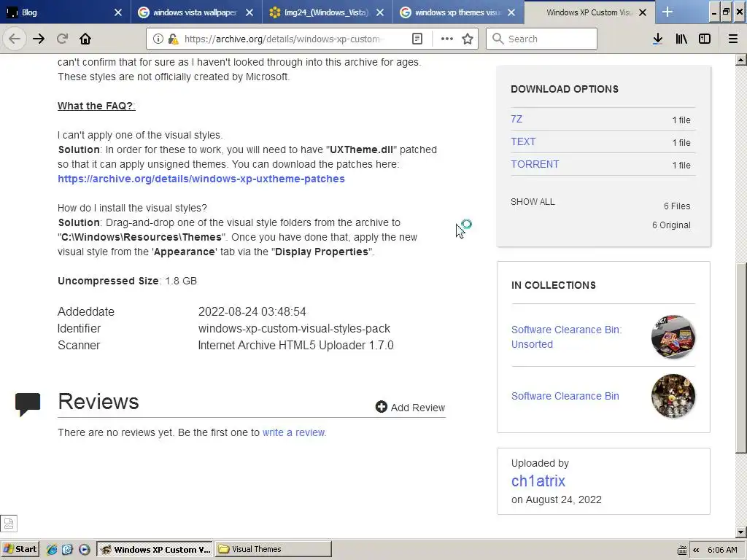Close the Img24 Windows Vista tab
The width and height of the screenshot is (747, 560).
click(x=380, y=12)
